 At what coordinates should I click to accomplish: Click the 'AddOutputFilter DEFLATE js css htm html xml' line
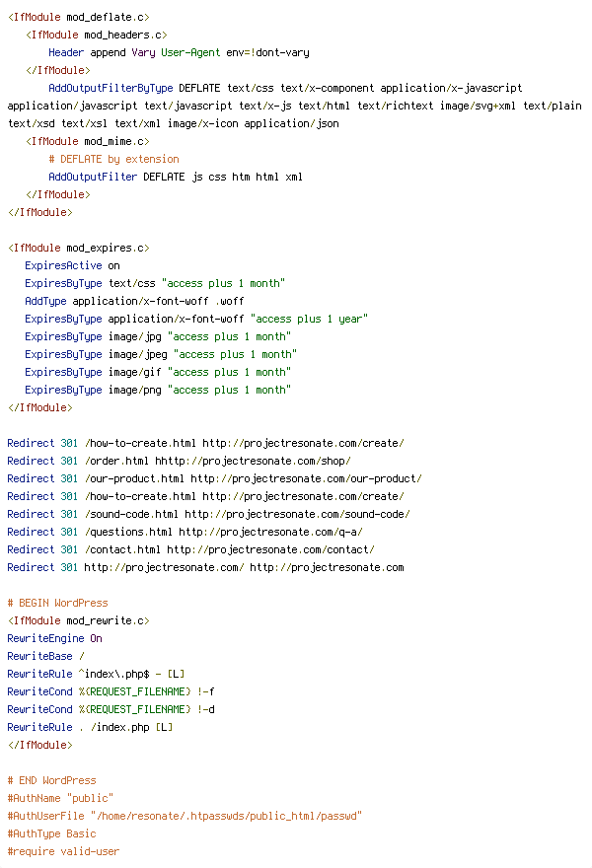point(175,177)
